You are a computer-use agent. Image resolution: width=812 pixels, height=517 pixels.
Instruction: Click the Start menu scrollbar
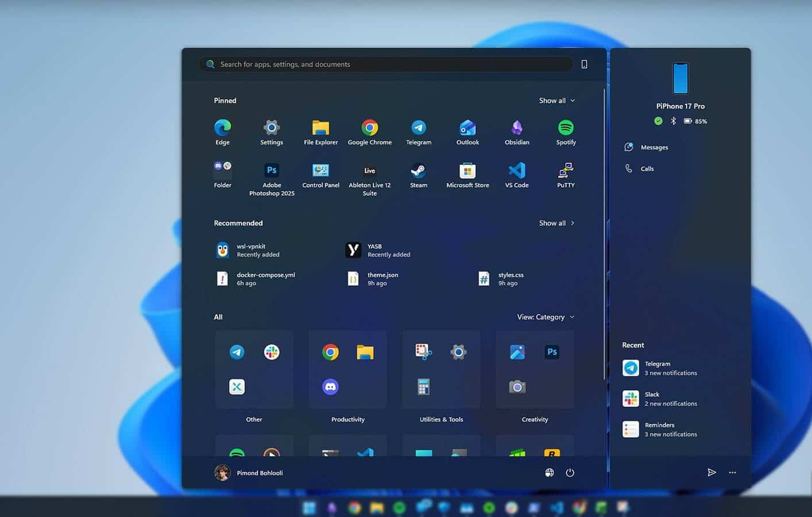pyautogui.click(x=604, y=234)
